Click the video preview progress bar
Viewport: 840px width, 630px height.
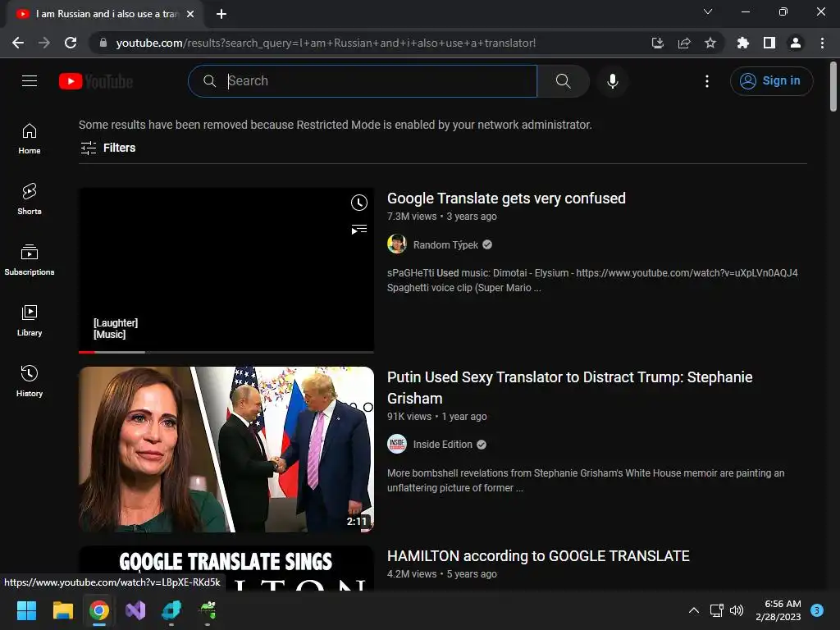[226, 352]
